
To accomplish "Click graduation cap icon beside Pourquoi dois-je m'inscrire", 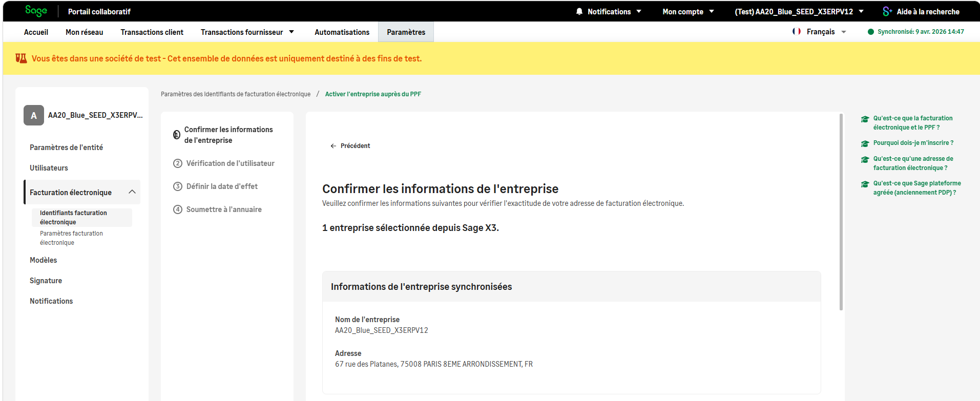I will [x=865, y=143].
